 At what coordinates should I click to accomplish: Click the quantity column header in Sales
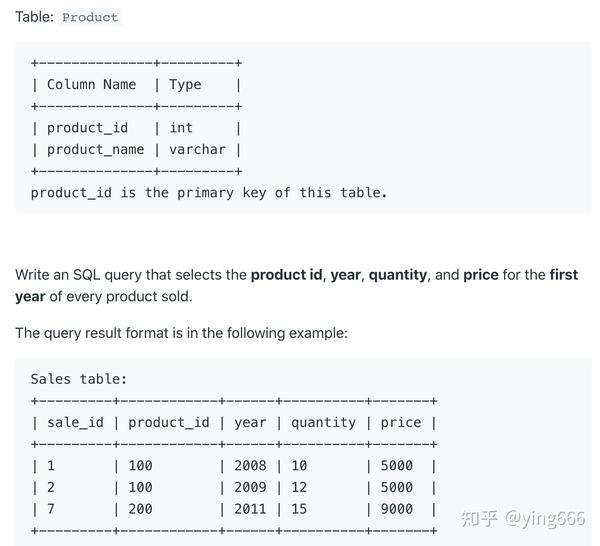pos(323,423)
